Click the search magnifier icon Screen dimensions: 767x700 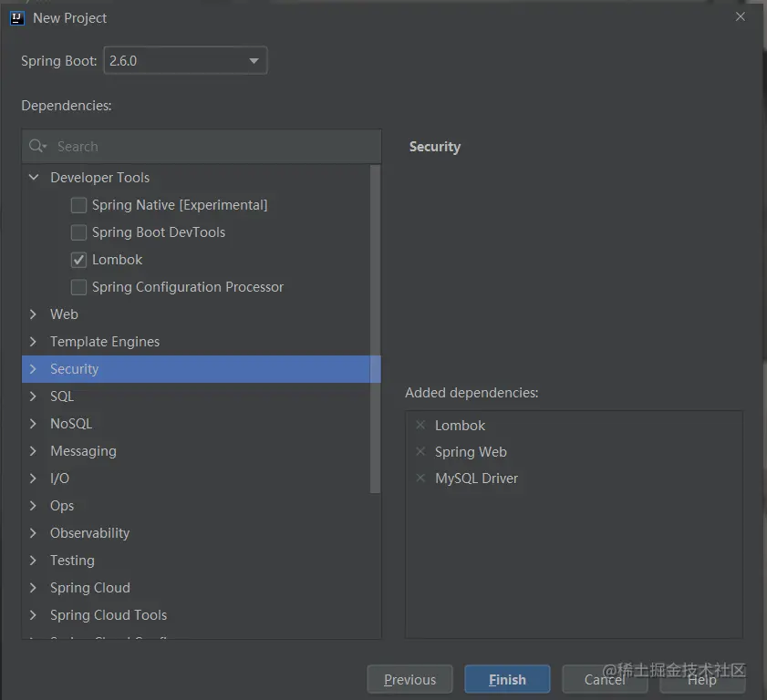click(x=36, y=146)
